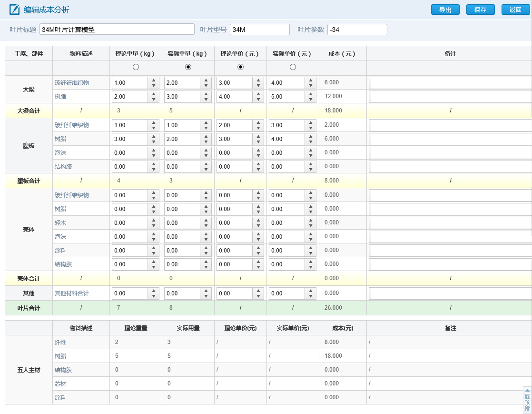Select the 实际单价 radio button
Viewport: 532px width, 414px height.
point(293,67)
